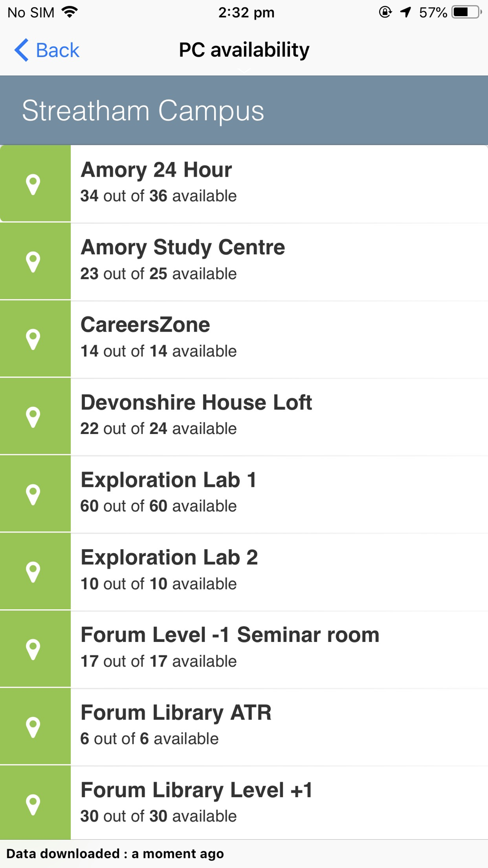Image resolution: width=488 pixels, height=868 pixels.
Task: Open Forum Level -1 Seminar room entry
Action: 244,649
